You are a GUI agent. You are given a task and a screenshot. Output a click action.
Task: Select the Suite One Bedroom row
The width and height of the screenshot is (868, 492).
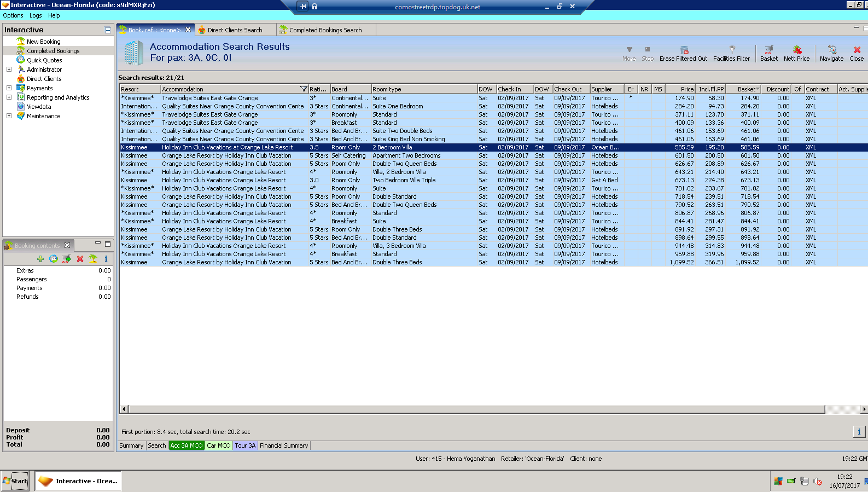[494, 106]
